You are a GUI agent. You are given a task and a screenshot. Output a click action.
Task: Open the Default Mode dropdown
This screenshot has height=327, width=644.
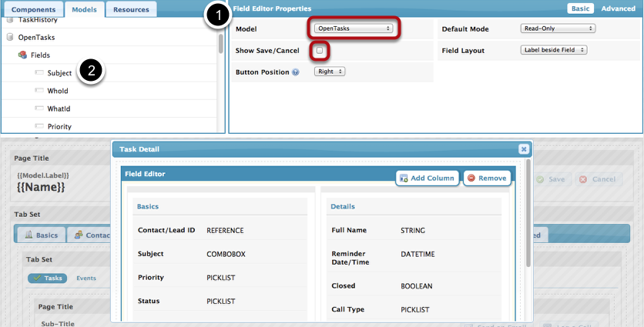(558, 28)
